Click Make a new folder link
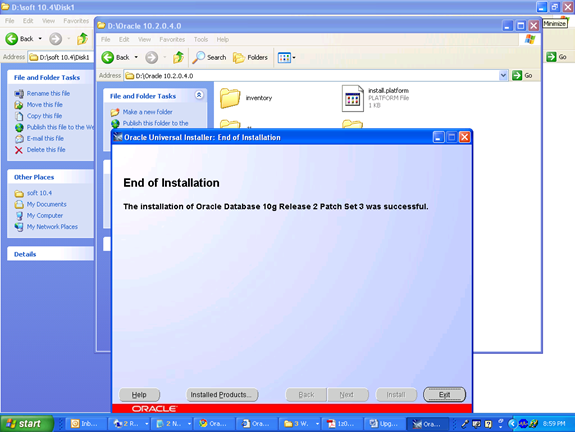576x433 pixels. pos(147,112)
